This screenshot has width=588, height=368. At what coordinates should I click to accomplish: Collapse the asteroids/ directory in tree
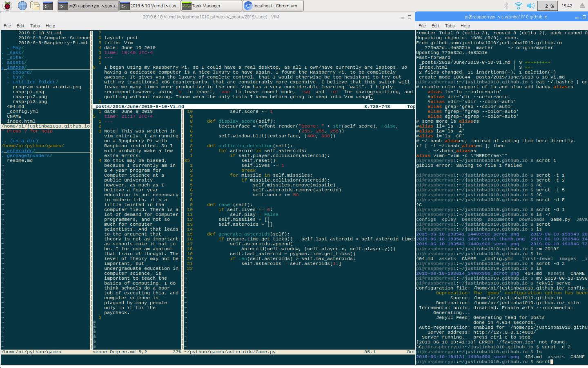click(19, 150)
